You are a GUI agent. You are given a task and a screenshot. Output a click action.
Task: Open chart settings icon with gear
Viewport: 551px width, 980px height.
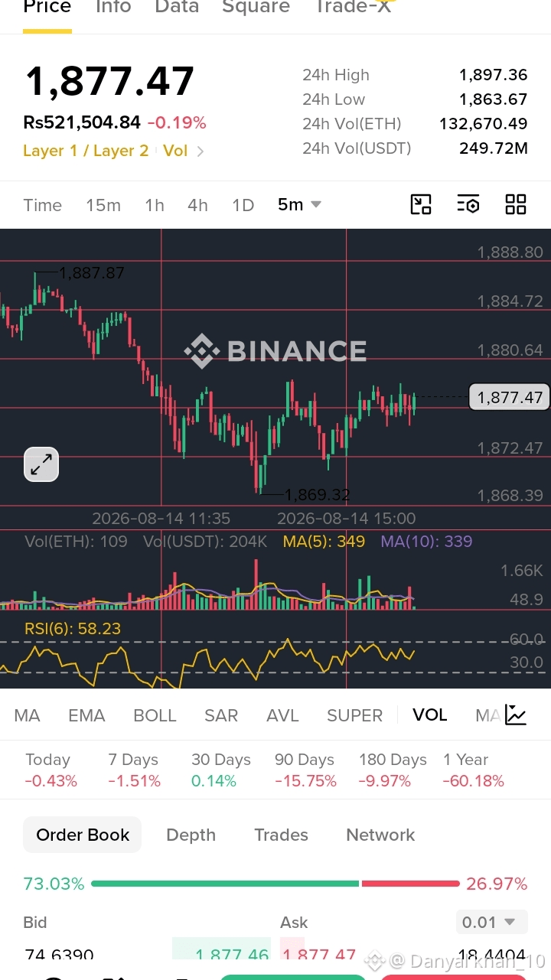tap(468, 204)
